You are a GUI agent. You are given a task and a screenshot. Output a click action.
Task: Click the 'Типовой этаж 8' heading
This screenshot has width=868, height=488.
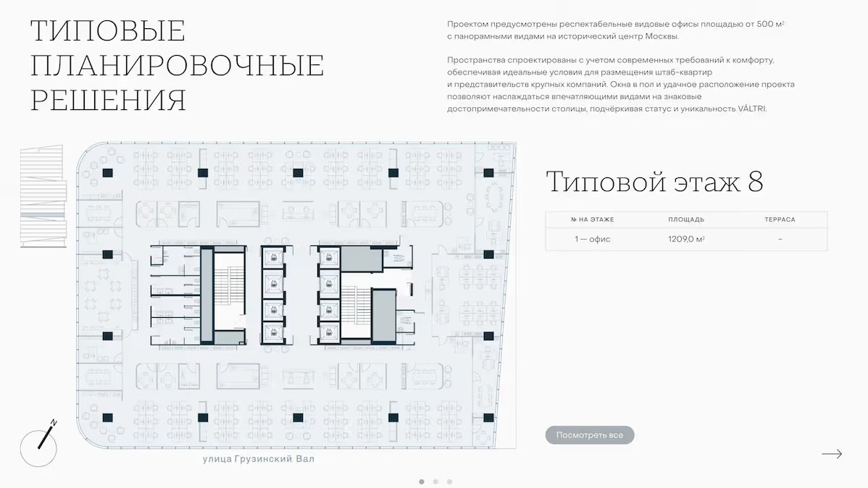pos(654,182)
